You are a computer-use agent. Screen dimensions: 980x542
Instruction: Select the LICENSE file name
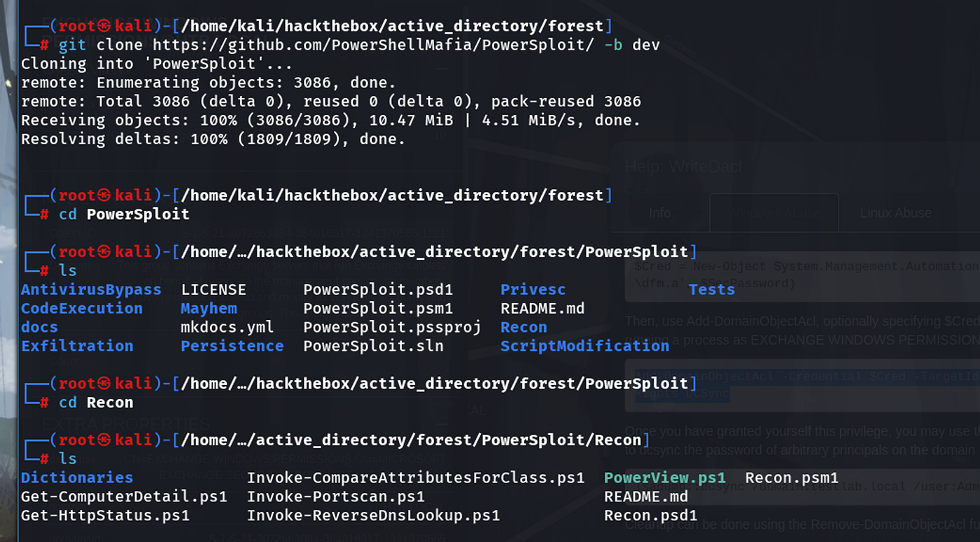pos(213,289)
